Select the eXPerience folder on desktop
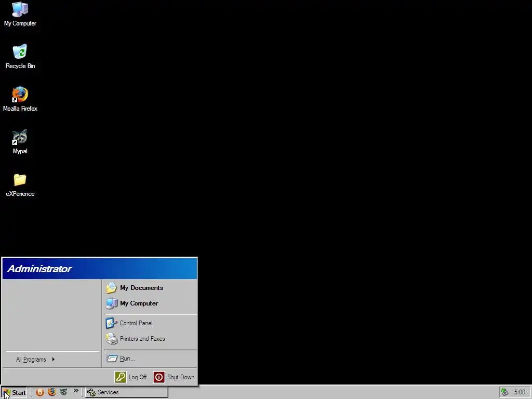Viewport: 532px width, 399px height. [20, 185]
